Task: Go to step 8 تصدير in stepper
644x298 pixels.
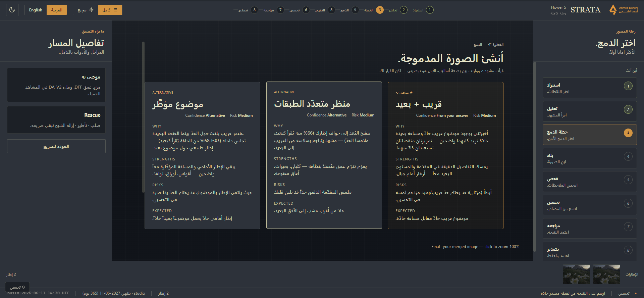Action: click(248, 10)
